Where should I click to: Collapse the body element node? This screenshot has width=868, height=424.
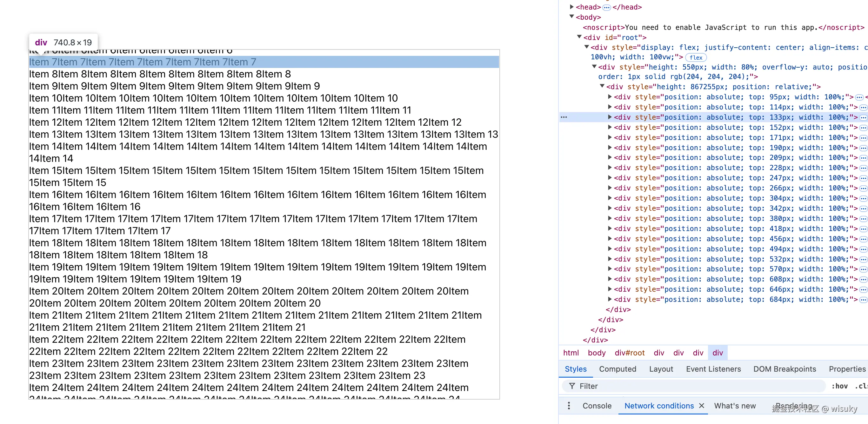click(572, 17)
